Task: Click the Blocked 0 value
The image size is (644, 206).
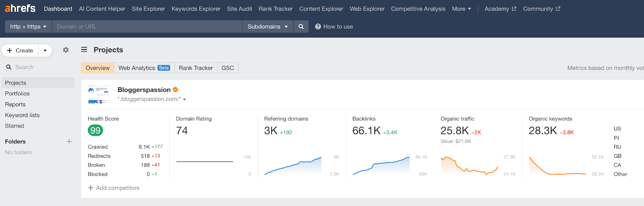Action: [x=148, y=174]
